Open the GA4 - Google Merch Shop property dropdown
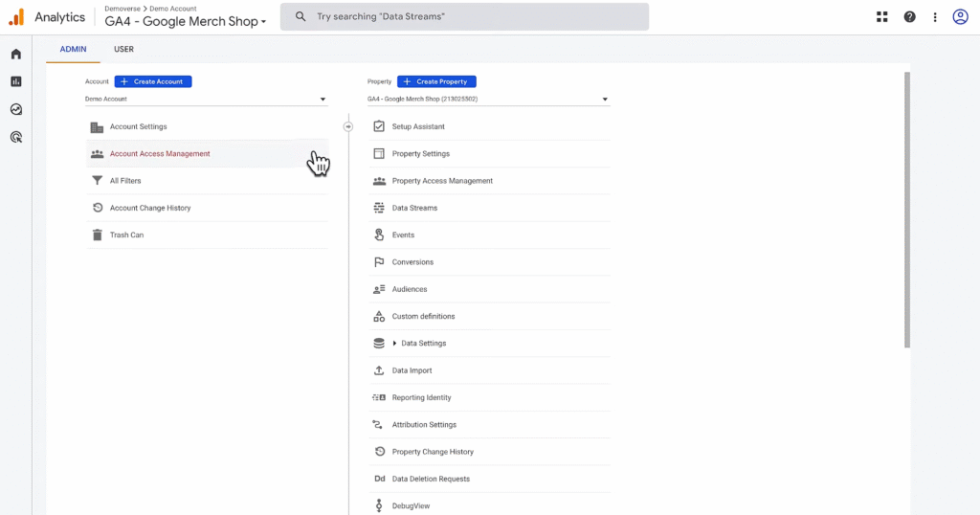 coord(488,99)
